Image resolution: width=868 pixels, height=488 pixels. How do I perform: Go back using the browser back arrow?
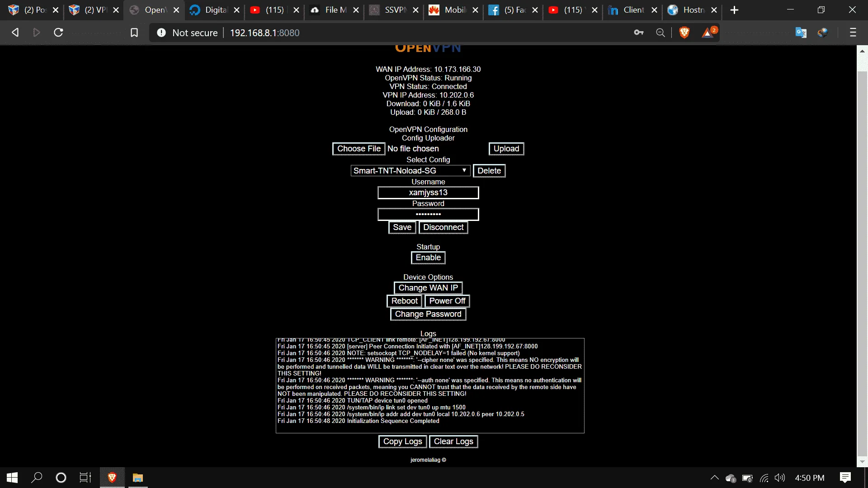pos(15,33)
